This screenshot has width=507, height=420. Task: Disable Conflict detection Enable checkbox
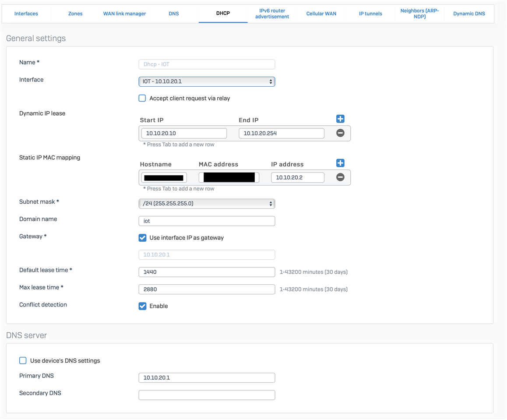[x=142, y=306]
